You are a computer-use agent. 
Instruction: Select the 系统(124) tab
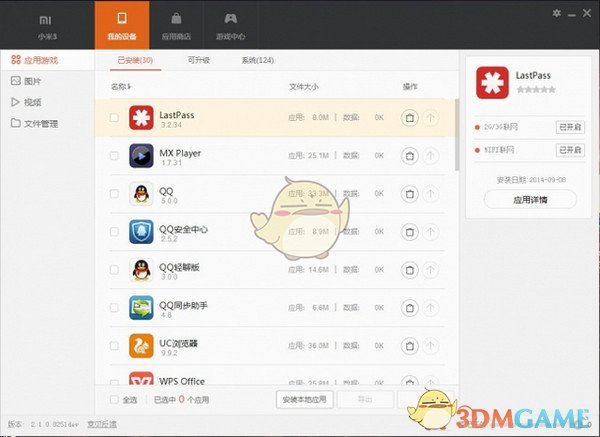(x=258, y=60)
